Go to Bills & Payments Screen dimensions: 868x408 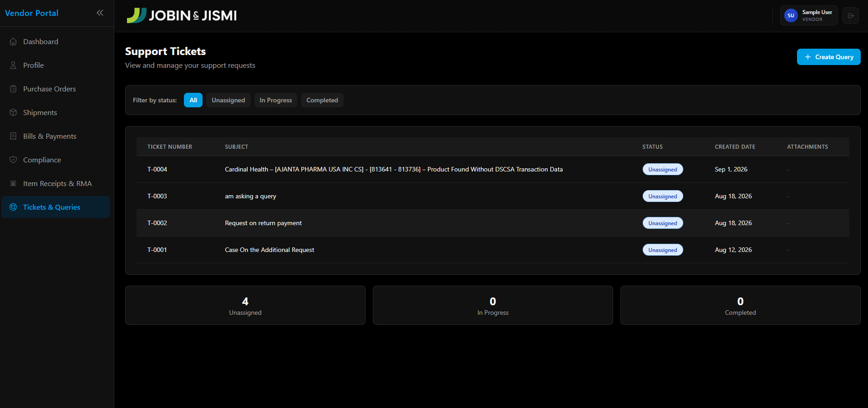(x=56, y=136)
